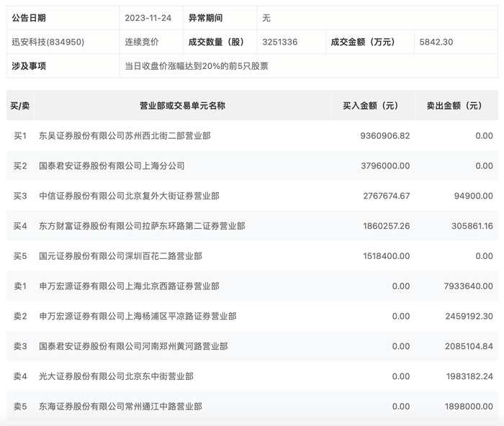The height and width of the screenshot is (426, 504).
Task: Click 国泰君安证券股份有限公司上海分公司
Action: (x=112, y=166)
